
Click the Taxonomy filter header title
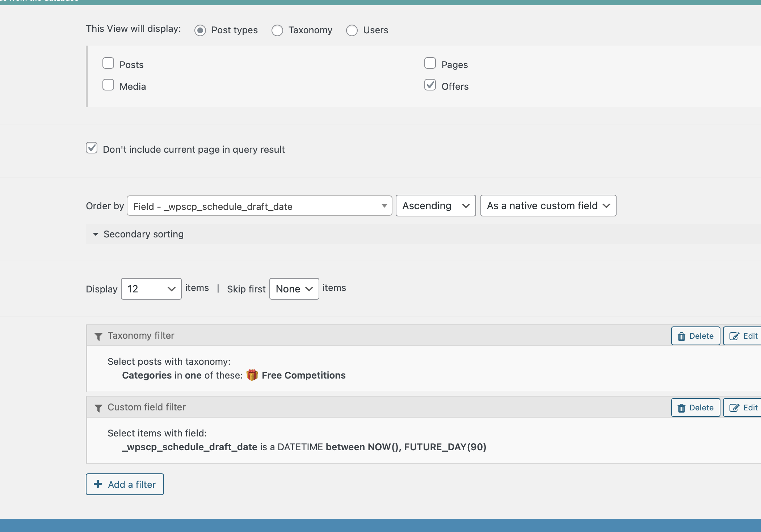(141, 335)
